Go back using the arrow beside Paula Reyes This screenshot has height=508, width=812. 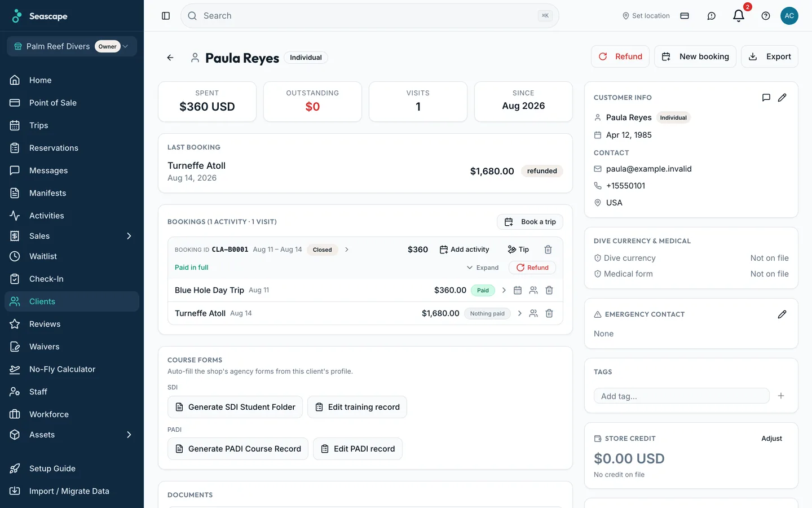[170, 58]
